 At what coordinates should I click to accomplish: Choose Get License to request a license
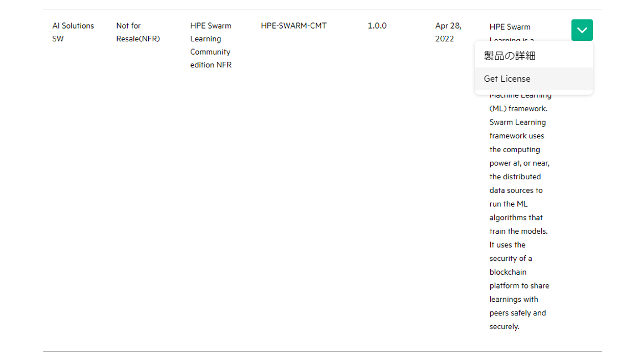tap(507, 79)
